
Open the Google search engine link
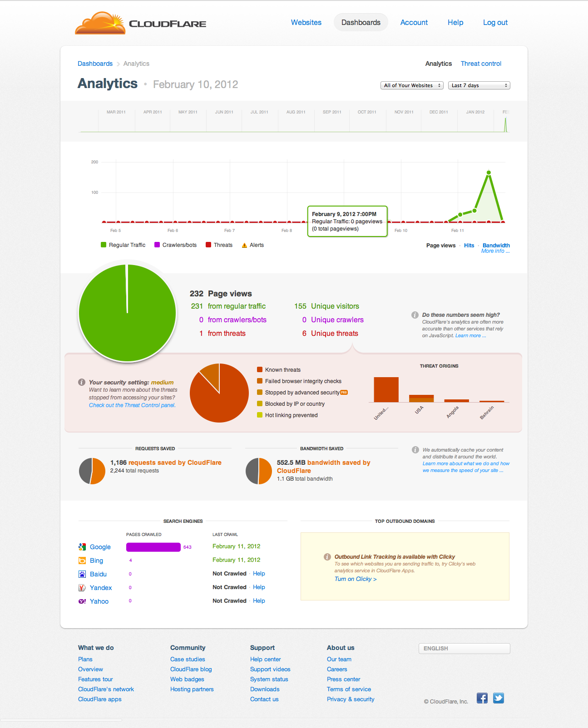click(100, 547)
